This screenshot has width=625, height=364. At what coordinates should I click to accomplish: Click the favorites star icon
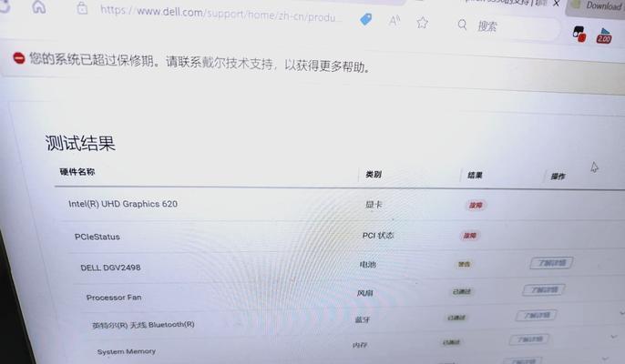click(422, 23)
